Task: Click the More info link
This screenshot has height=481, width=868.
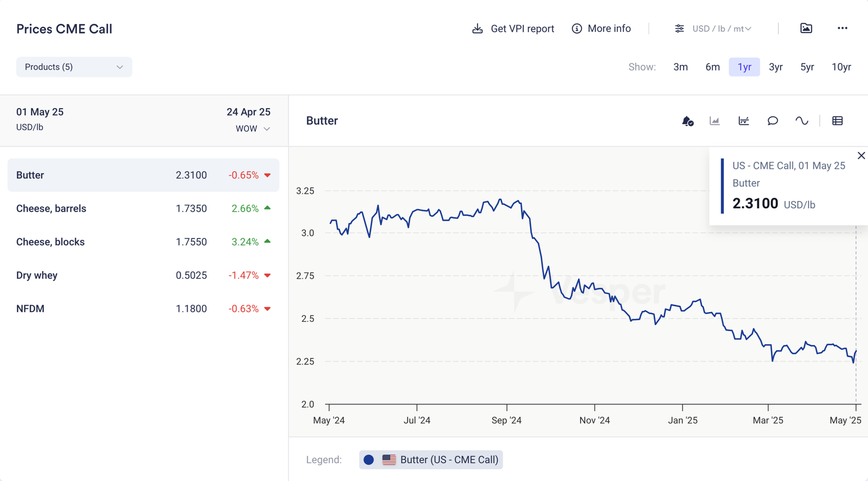Action: tap(602, 29)
